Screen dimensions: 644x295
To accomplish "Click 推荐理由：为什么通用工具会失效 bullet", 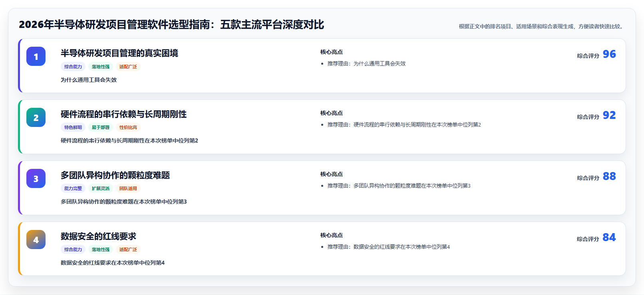I will point(366,63).
